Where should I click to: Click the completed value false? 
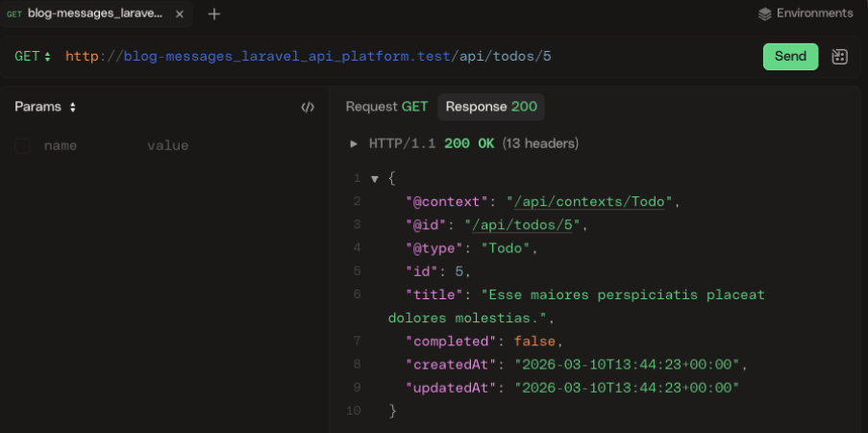click(534, 342)
